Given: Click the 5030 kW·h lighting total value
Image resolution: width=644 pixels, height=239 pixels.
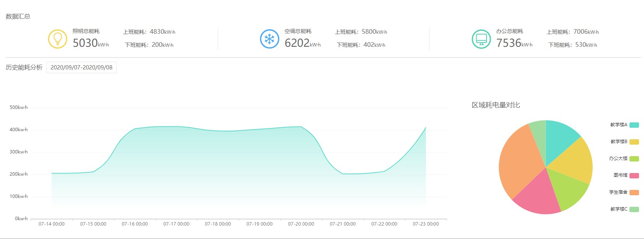Looking at the screenshot, I should (x=90, y=43).
